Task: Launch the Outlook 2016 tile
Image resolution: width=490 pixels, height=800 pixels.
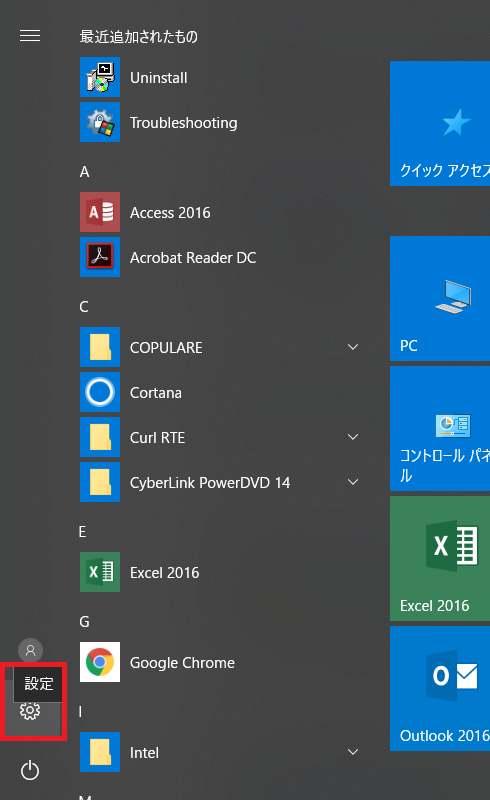Action: pyautogui.click(x=440, y=688)
